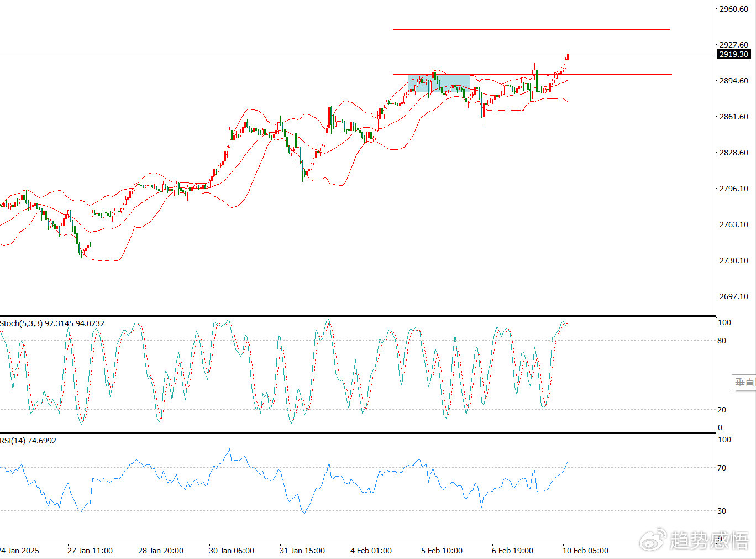Click the 0 level on the Stoch scale

coord(720,427)
